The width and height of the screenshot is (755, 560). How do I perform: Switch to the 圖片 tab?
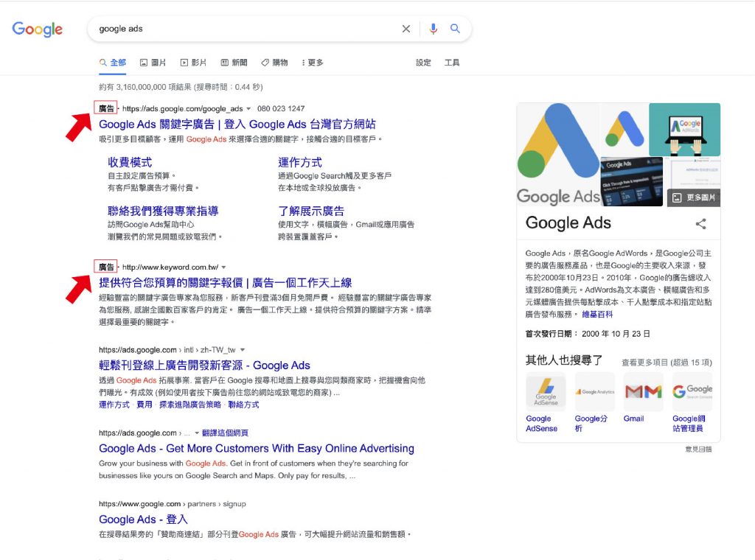point(153,63)
